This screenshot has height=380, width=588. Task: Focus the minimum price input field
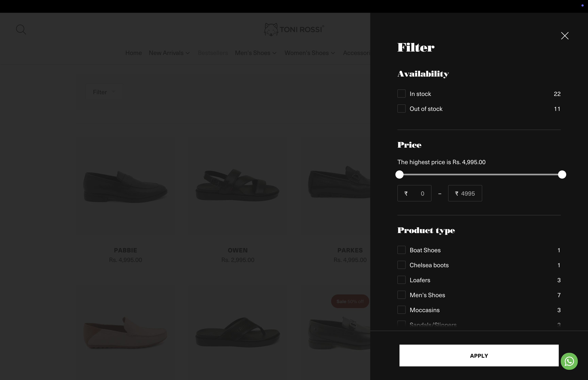(x=414, y=193)
